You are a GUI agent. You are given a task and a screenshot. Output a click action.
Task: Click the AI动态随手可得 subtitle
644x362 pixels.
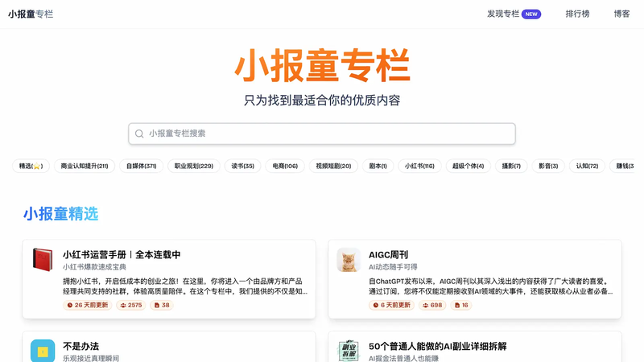click(393, 267)
